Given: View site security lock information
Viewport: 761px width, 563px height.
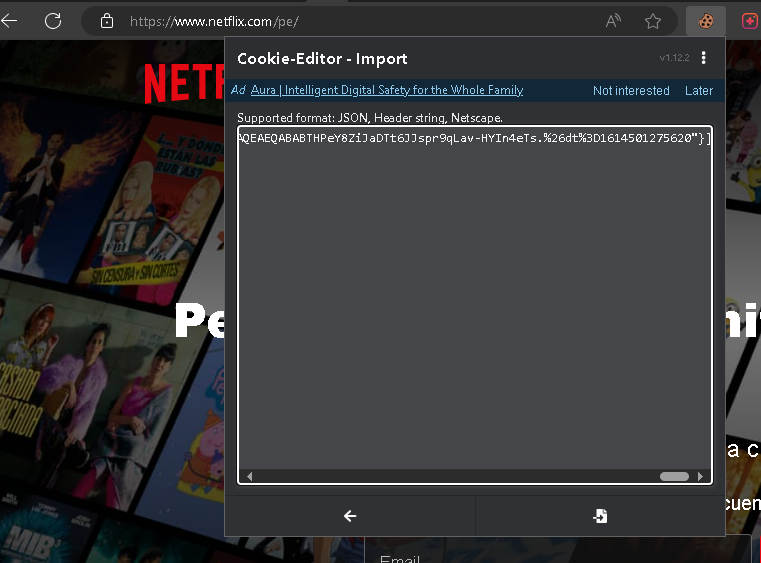Looking at the screenshot, I should click(107, 21).
